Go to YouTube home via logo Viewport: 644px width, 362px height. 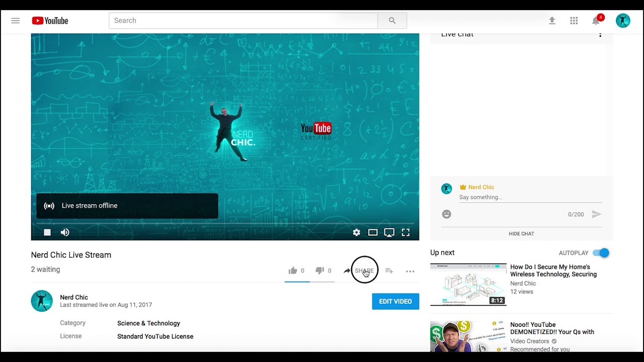(50, 21)
